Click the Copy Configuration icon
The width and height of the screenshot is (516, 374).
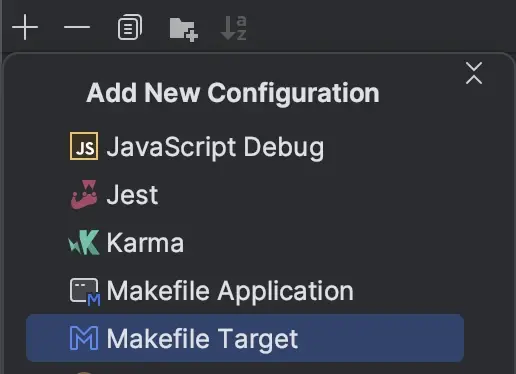[x=130, y=27]
